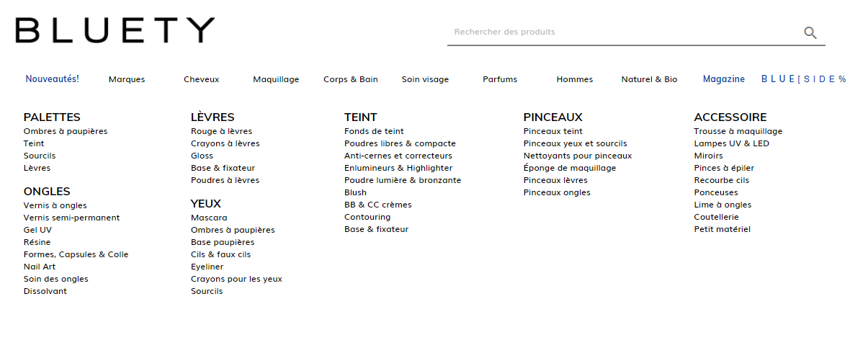
Task: Open the BLUE[SIDE% section
Action: point(804,79)
